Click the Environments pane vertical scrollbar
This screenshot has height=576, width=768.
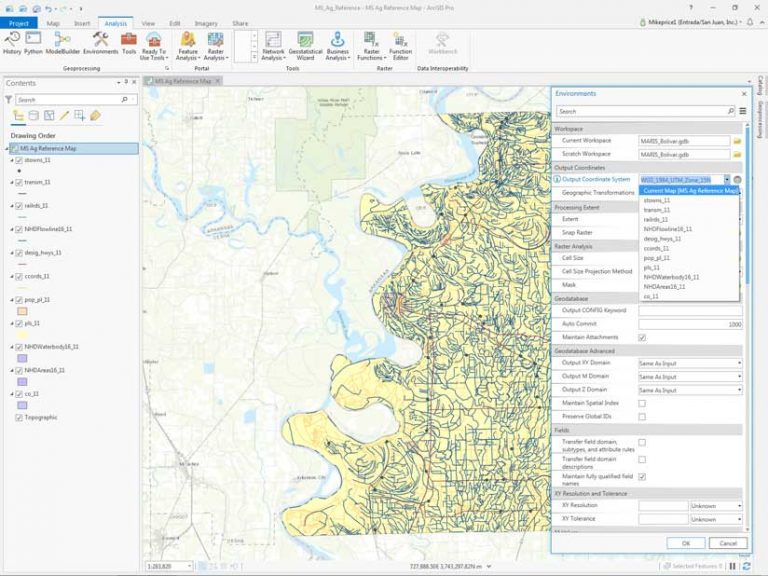click(747, 203)
